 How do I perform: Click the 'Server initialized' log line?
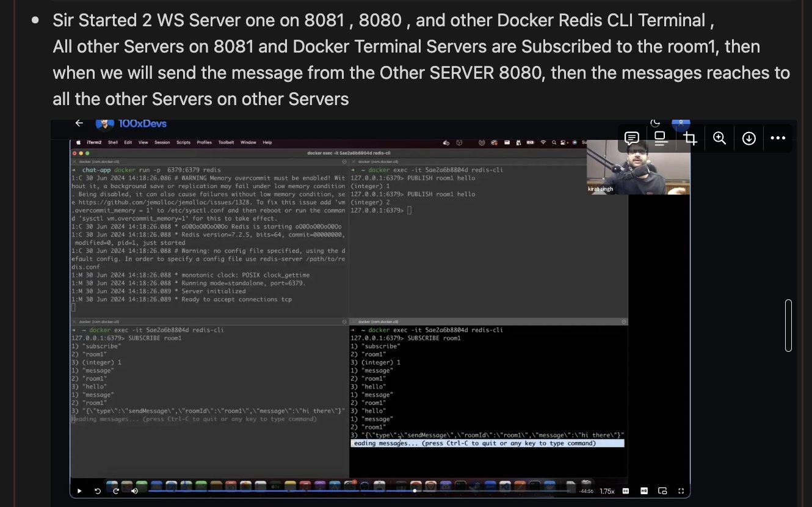tap(214, 291)
